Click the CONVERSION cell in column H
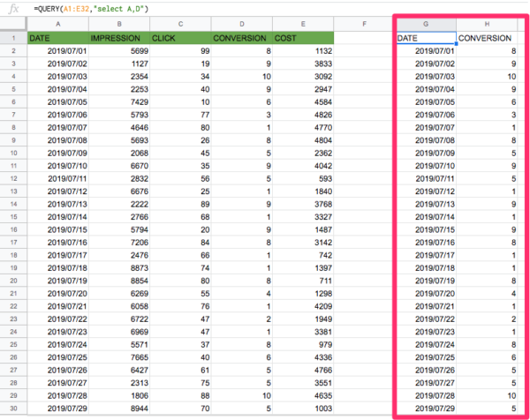Screen dimensions: 530x420 [487, 38]
